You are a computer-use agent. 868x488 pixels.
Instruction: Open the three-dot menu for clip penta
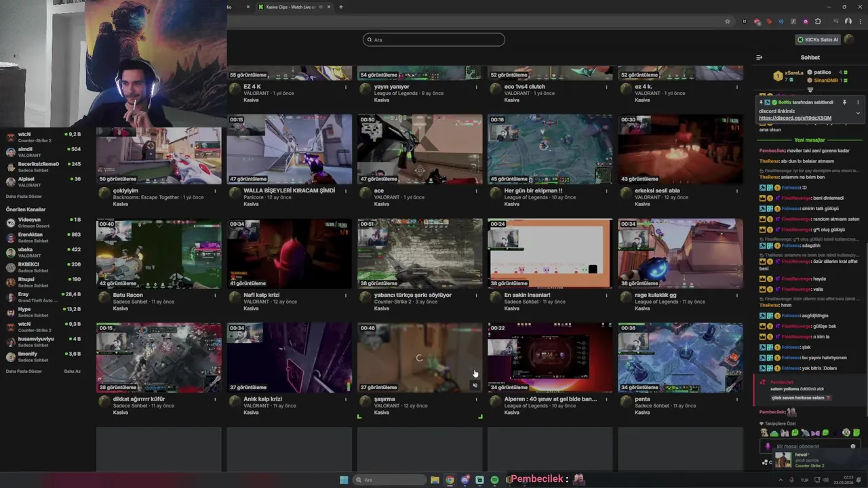pos(737,400)
